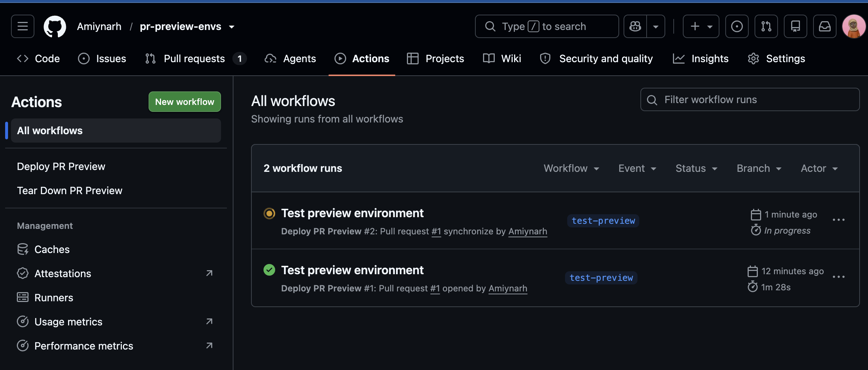Open the user profile avatar menu
868x370 pixels.
(x=854, y=26)
